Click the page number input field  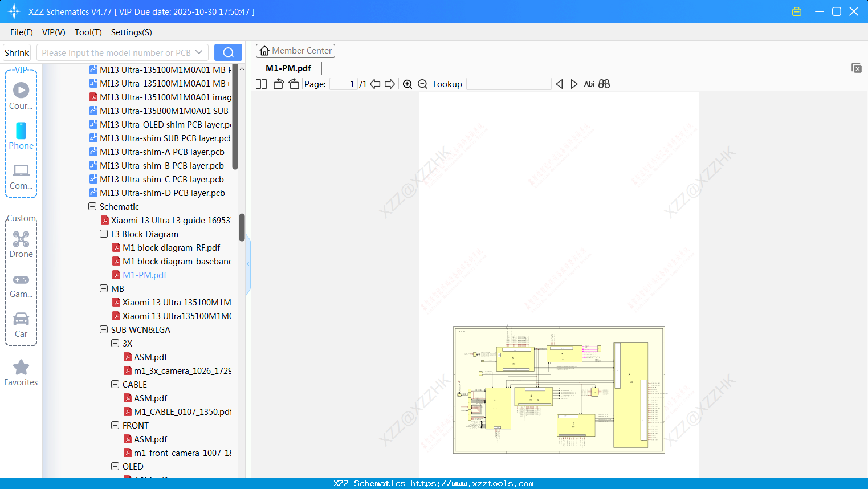(x=344, y=84)
